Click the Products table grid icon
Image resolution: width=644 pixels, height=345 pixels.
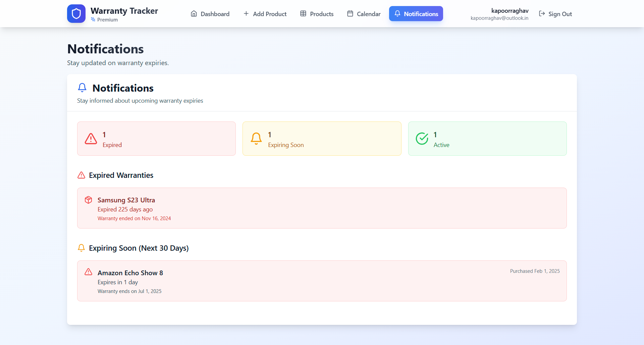303,14
